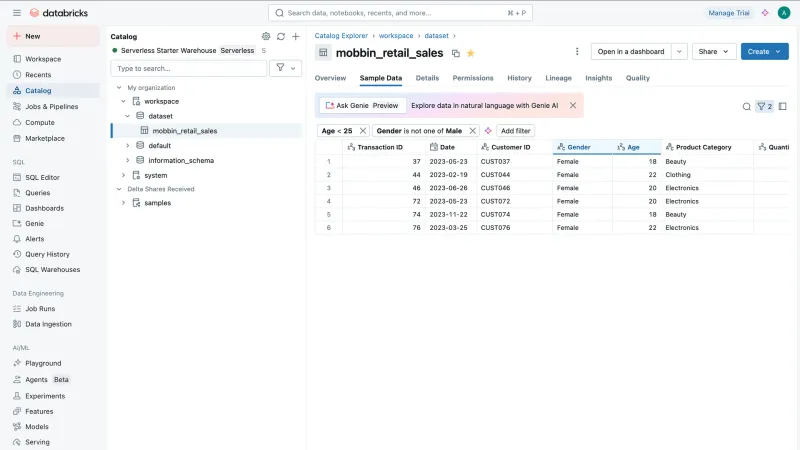Screen dimensions: 800x450
Task: Dismiss the Ask Genie banner
Action: coord(573,105)
